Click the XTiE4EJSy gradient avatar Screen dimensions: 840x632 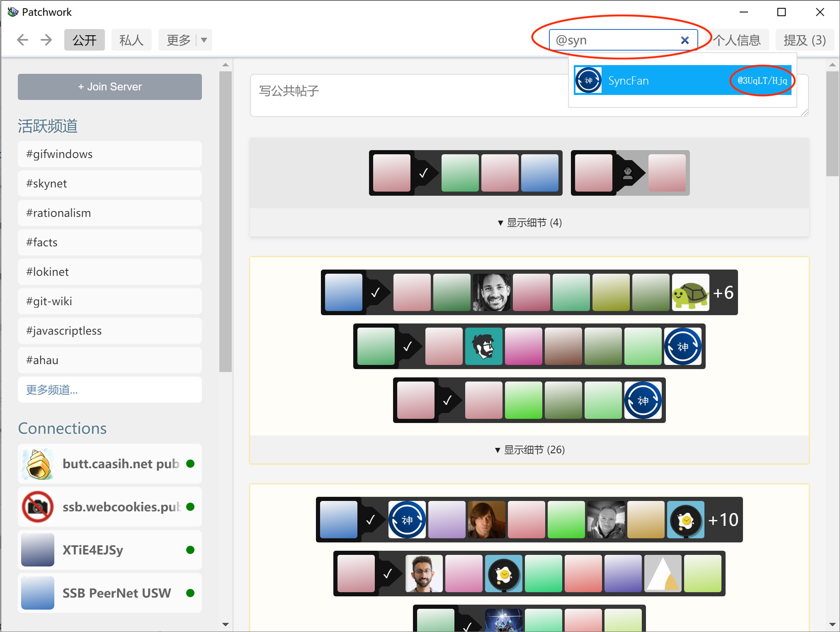pos(38,550)
